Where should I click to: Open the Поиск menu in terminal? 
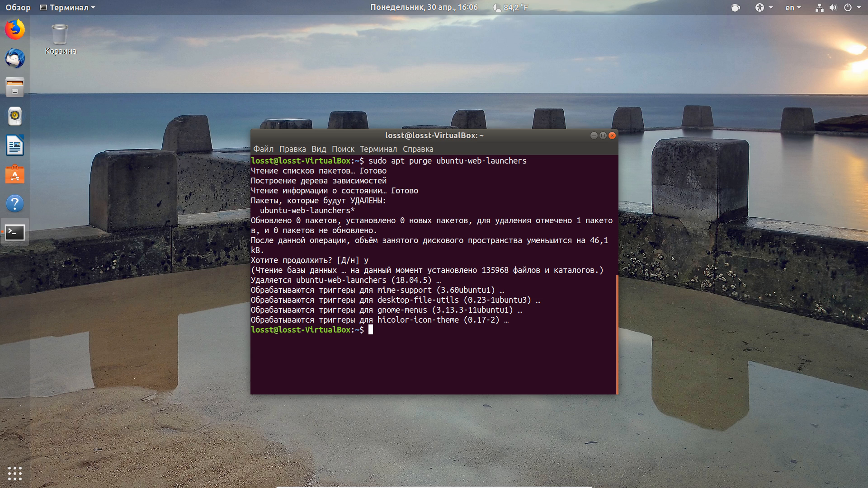click(343, 149)
